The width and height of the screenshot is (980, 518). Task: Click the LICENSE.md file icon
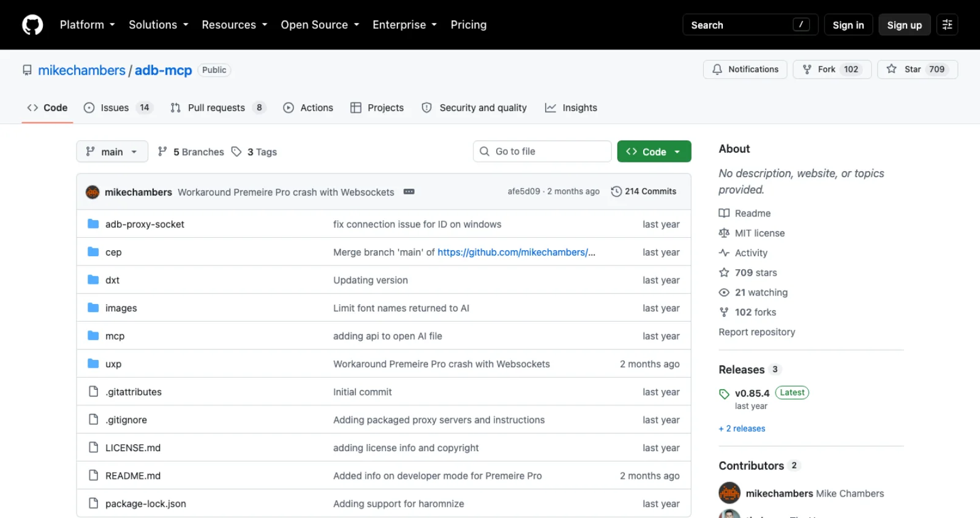tap(93, 448)
